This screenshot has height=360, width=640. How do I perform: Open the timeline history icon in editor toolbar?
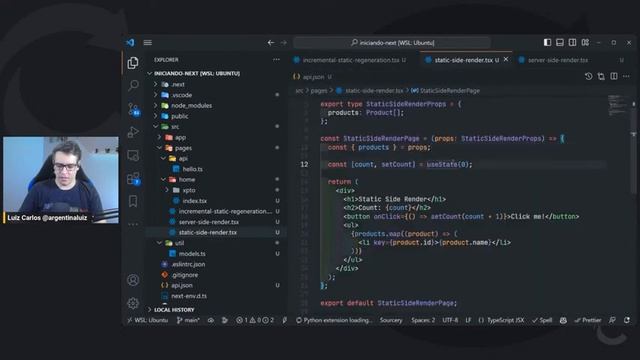click(x=589, y=76)
